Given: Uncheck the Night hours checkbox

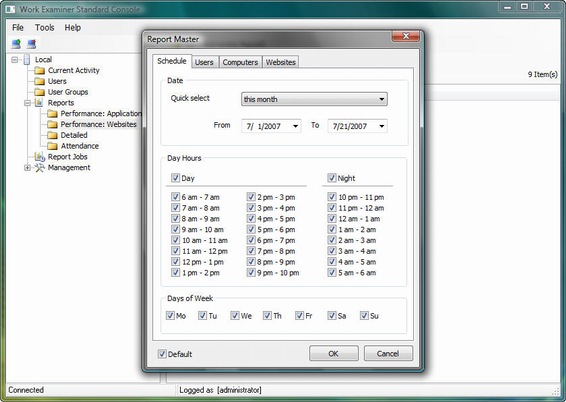Looking at the screenshot, I should point(331,178).
